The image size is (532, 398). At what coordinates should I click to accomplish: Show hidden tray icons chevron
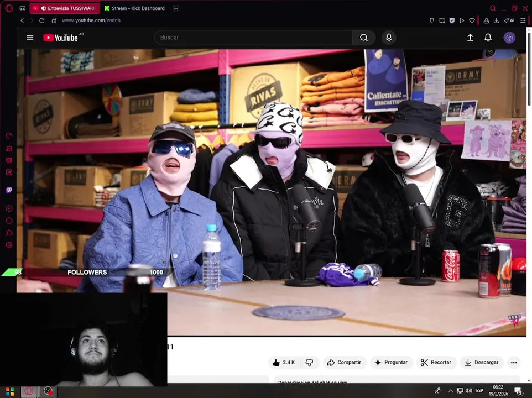(451, 391)
